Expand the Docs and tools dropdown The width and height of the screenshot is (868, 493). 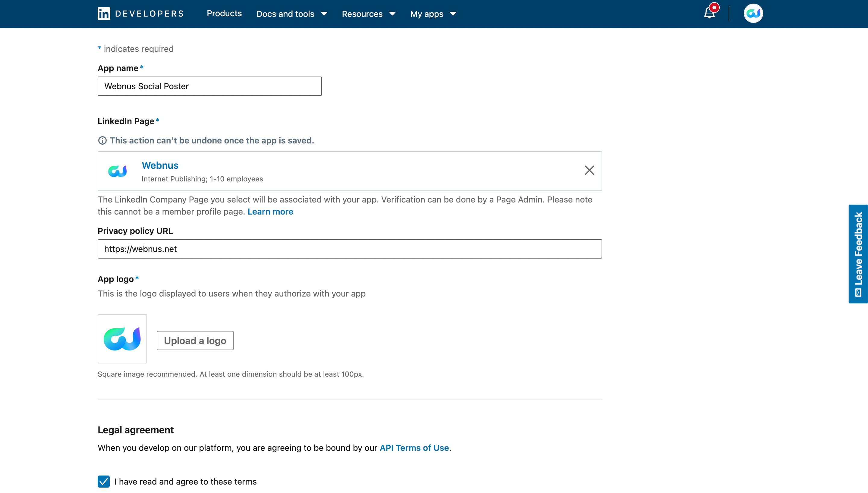291,14
